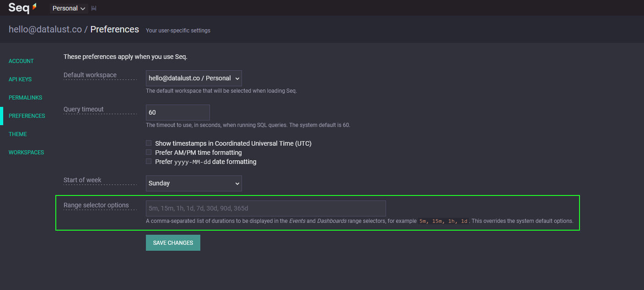This screenshot has height=290, width=644.
Task: Go to API Keys section
Action: 20,79
